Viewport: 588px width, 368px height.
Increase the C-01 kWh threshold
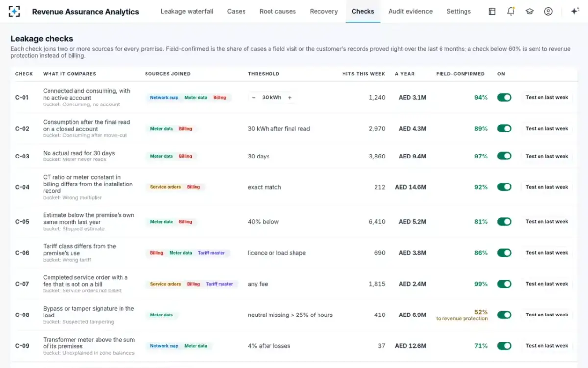[x=290, y=98]
